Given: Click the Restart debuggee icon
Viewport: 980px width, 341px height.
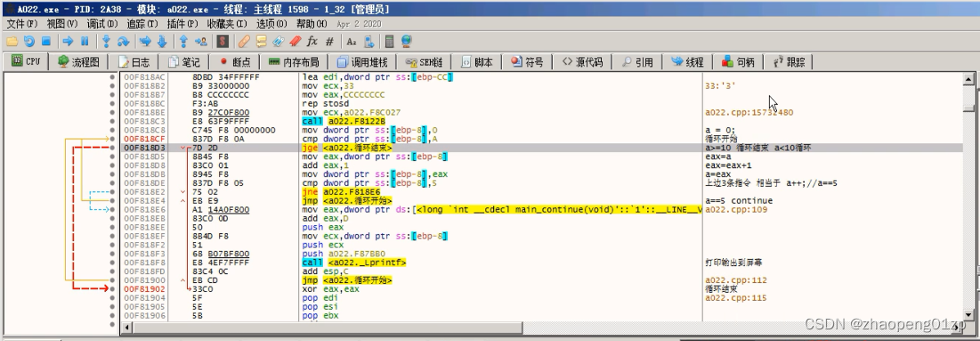Looking at the screenshot, I should point(28,42).
